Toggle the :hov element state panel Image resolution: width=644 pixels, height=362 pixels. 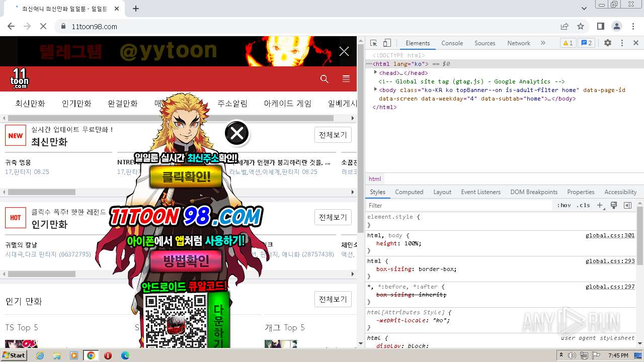click(563, 205)
